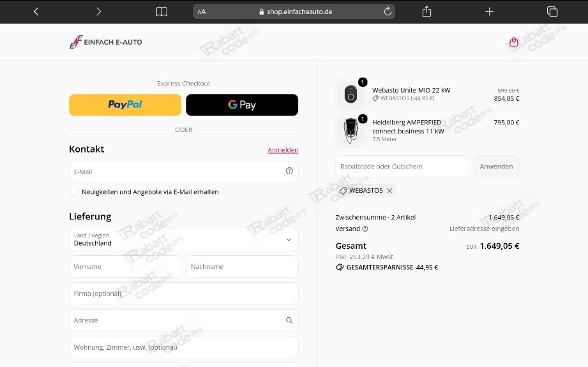Focus the E-Mail input field
The width and height of the screenshot is (588, 367).
pos(184,172)
